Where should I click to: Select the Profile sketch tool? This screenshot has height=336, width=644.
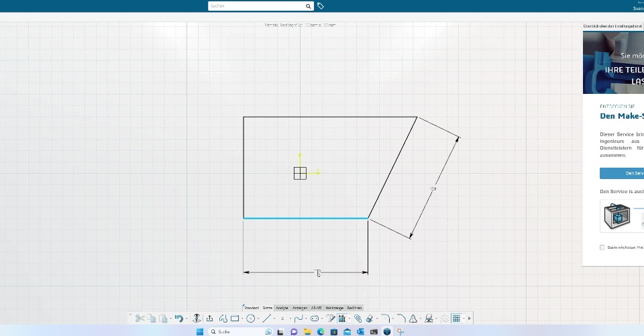[223, 319]
